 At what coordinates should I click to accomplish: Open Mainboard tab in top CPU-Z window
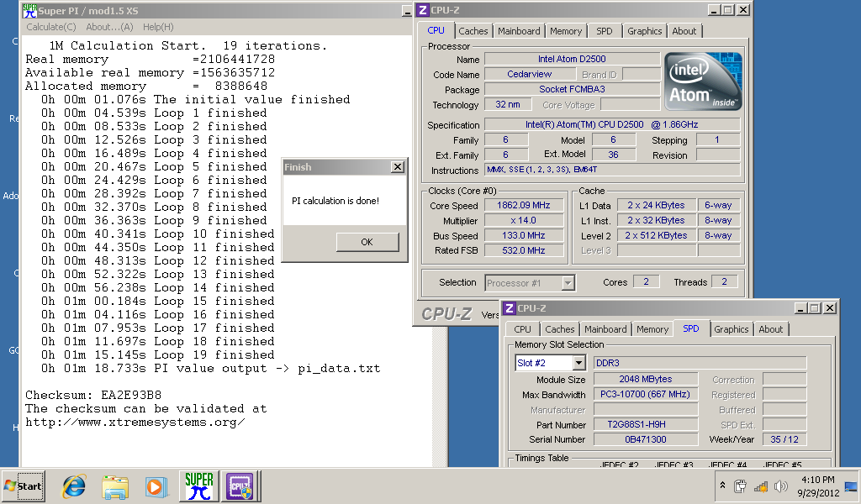519,31
